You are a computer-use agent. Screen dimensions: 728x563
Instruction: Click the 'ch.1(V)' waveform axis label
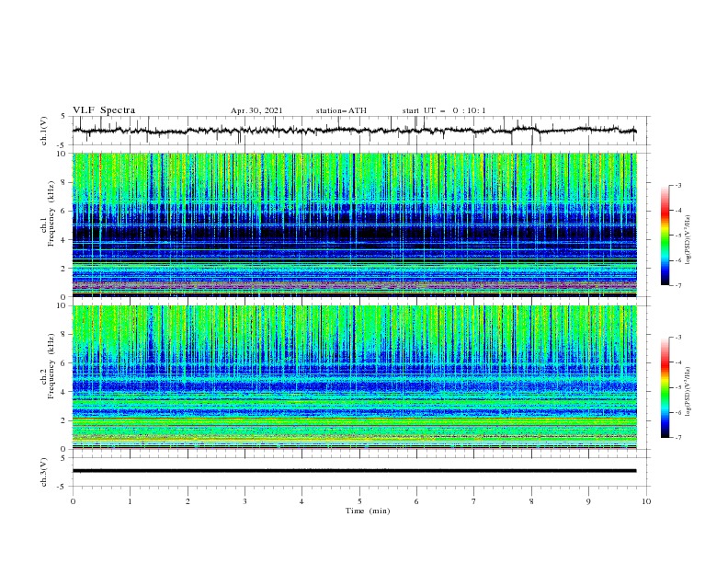point(44,131)
